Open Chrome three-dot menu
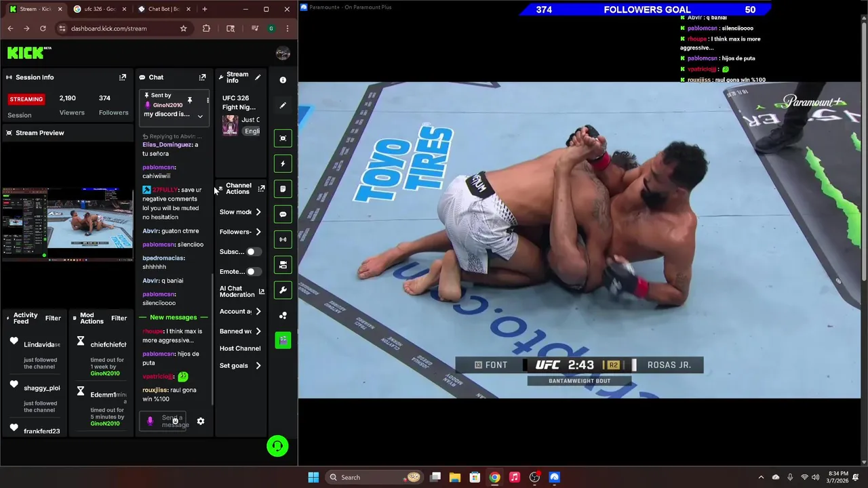 pyautogui.click(x=288, y=28)
